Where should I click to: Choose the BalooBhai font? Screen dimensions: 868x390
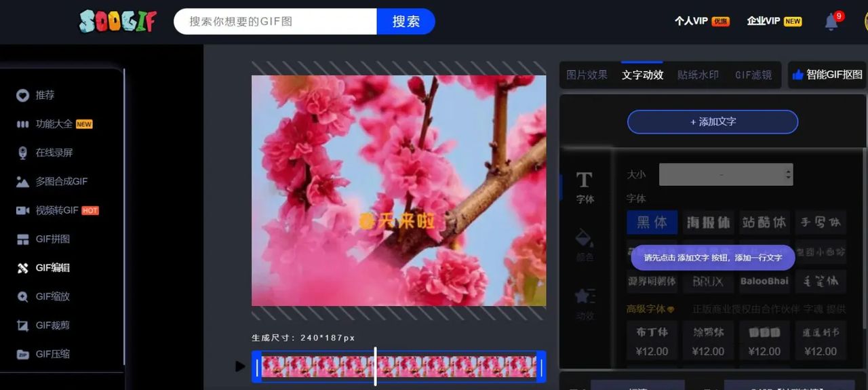[764, 281]
